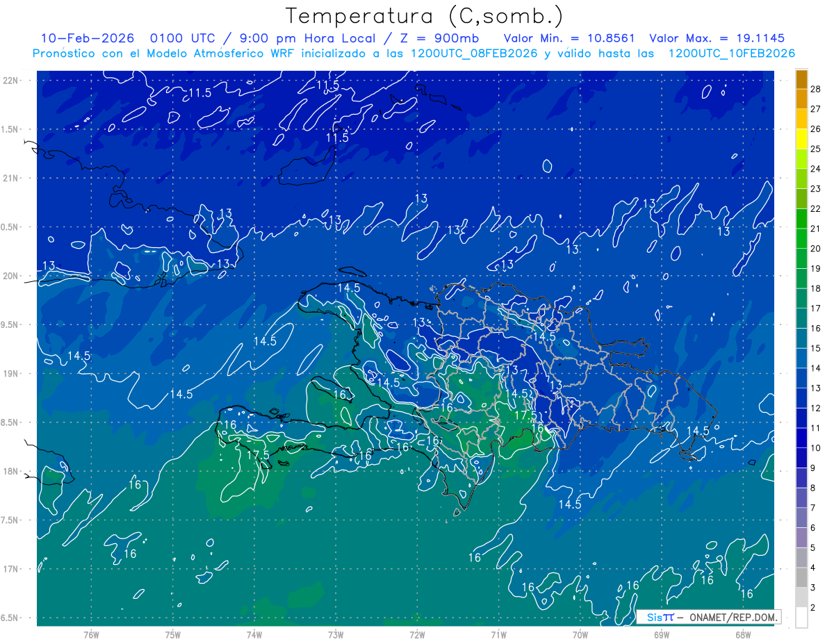Click the '21N' latitude label
This screenshot has width=834, height=644.
point(12,178)
